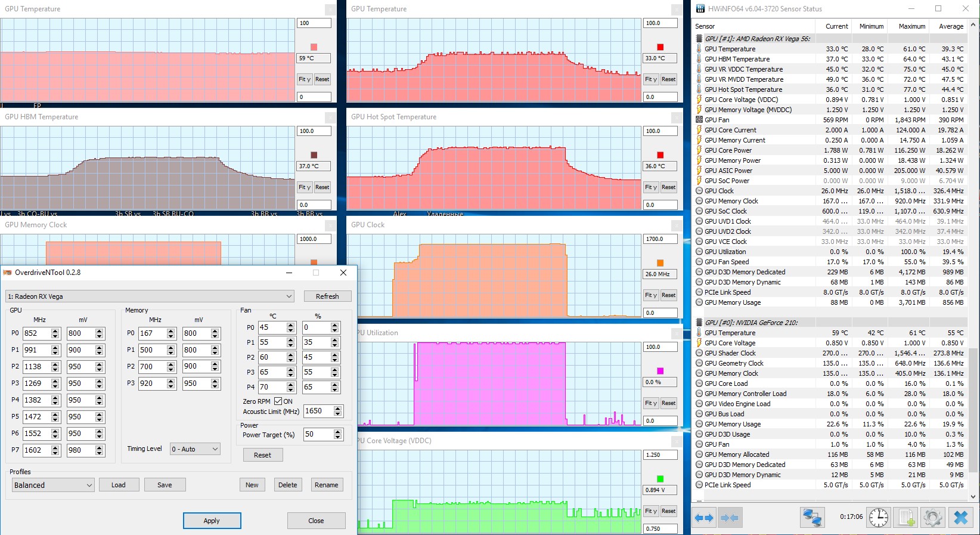Click the Refresh button in OverdriveNTool

pyautogui.click(x=327, y=296)
